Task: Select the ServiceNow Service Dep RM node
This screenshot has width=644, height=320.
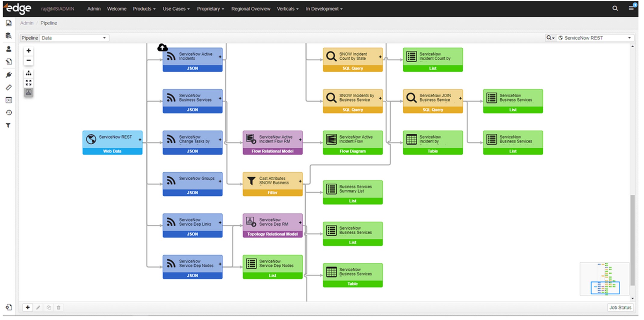Action: [x=273, y=225]
